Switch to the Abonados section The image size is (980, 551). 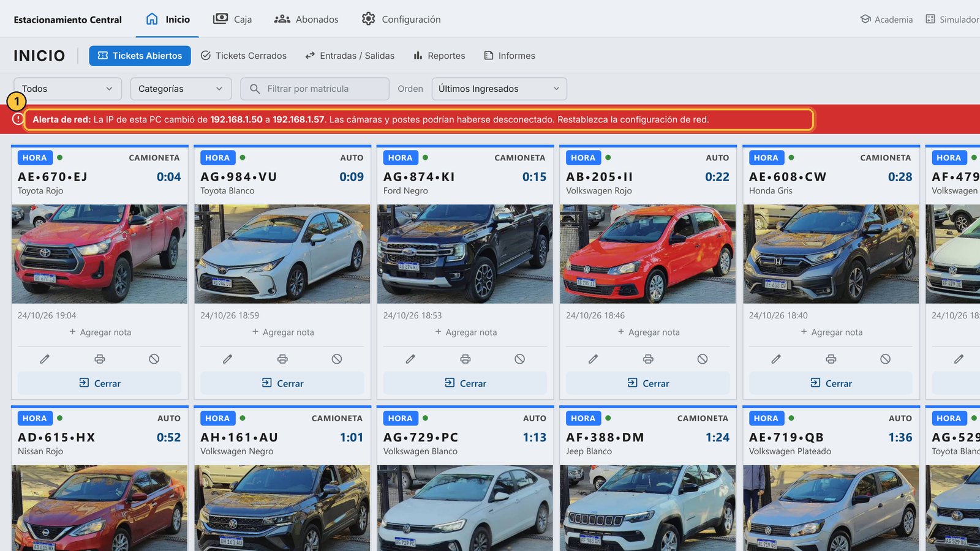[x=306, y=19]
